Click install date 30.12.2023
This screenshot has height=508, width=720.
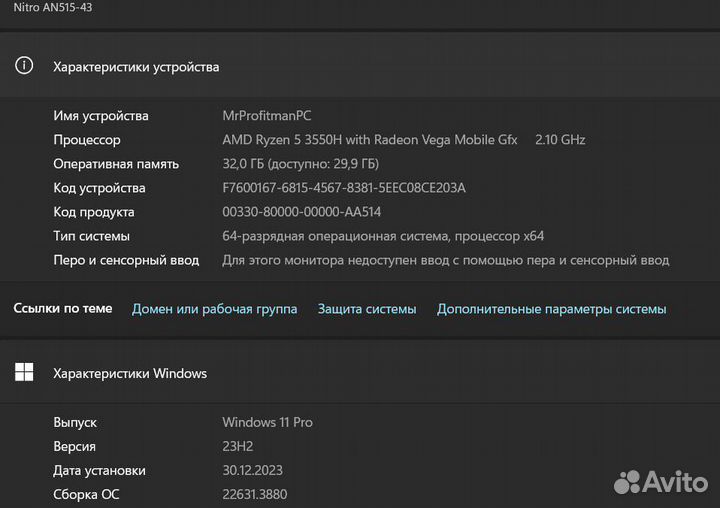pos(253,470)
